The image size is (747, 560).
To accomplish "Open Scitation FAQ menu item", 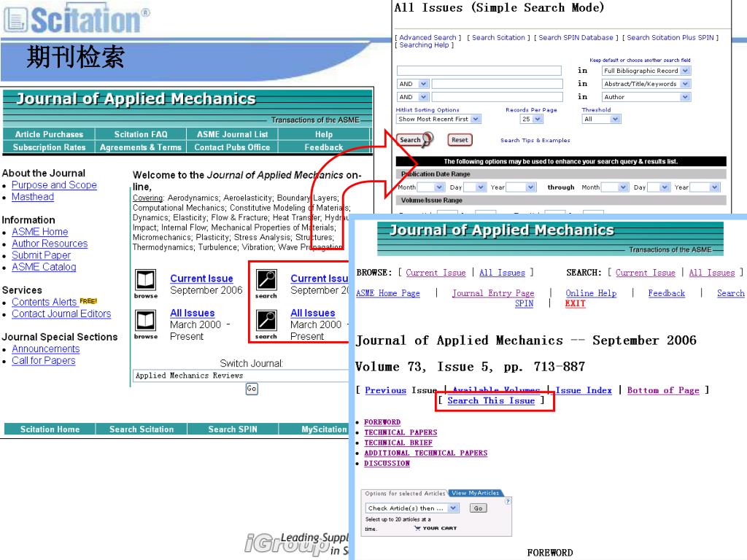I will [x=141, y=134].
